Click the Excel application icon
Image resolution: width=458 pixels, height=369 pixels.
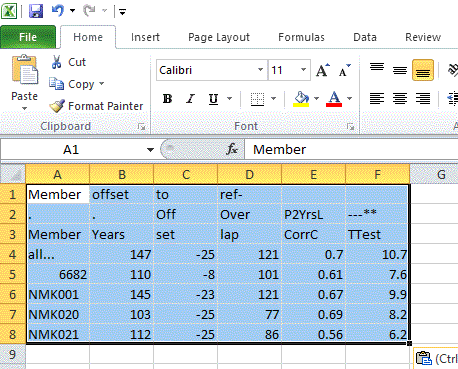point(9,11)
